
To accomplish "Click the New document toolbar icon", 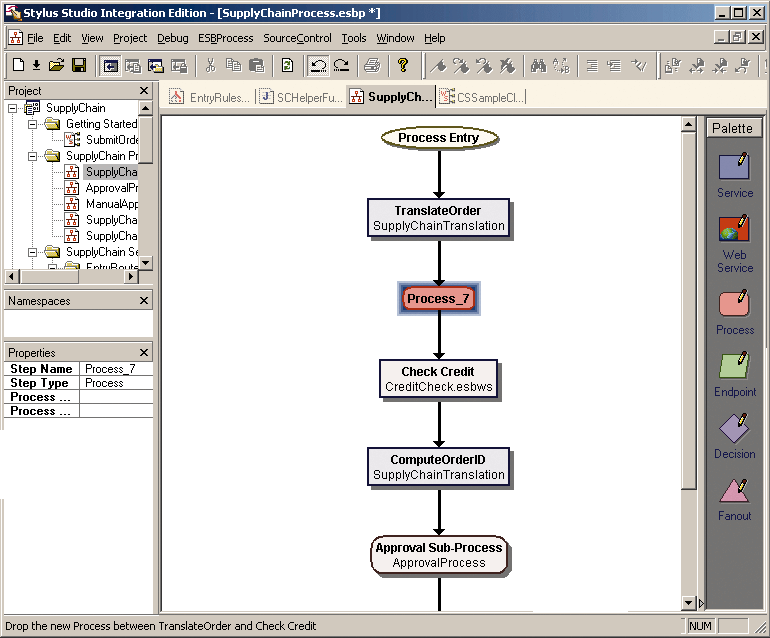I will click(18, 65).
